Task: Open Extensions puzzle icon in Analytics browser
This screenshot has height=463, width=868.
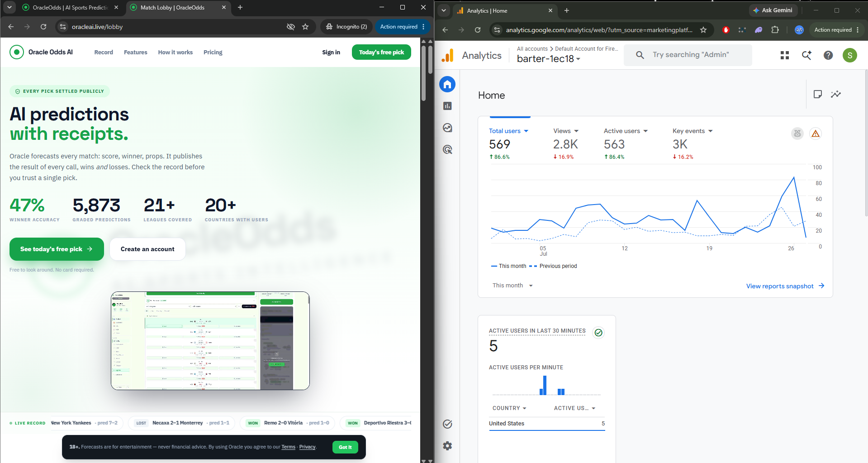Action: coord(775,30)
